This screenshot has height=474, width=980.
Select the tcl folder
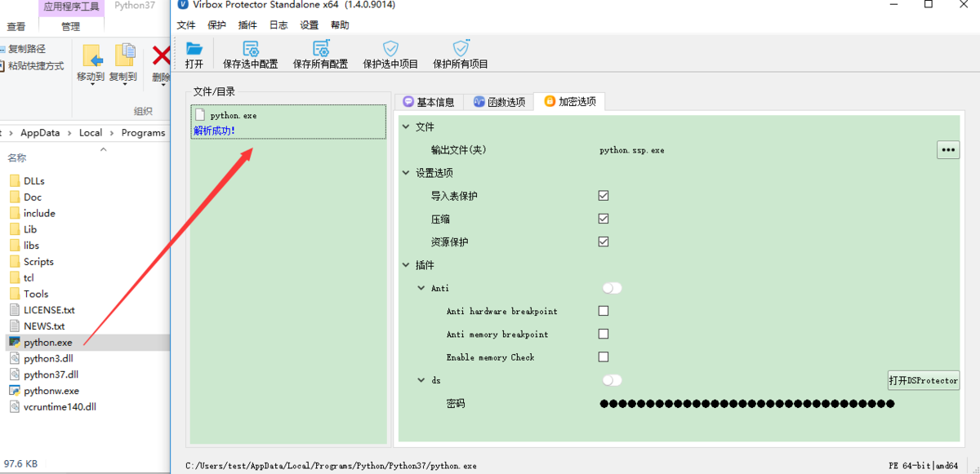(x=22, y=277)
